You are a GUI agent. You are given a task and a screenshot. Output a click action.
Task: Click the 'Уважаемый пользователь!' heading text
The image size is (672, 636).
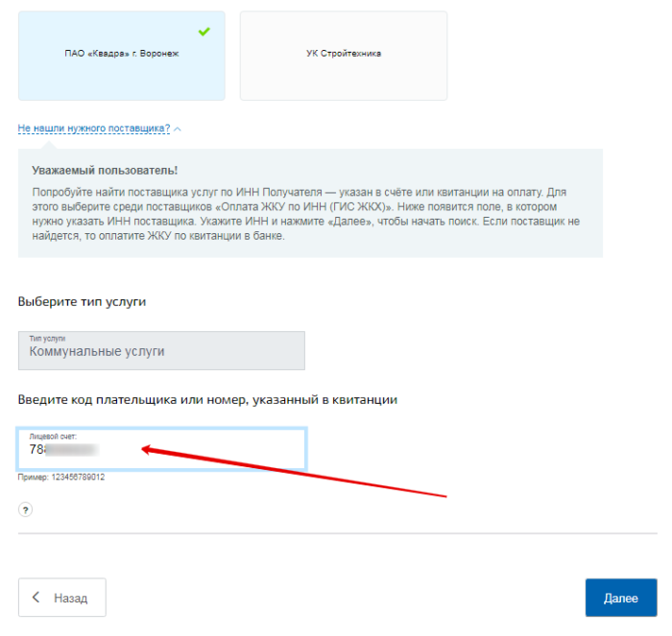(105, 171)
